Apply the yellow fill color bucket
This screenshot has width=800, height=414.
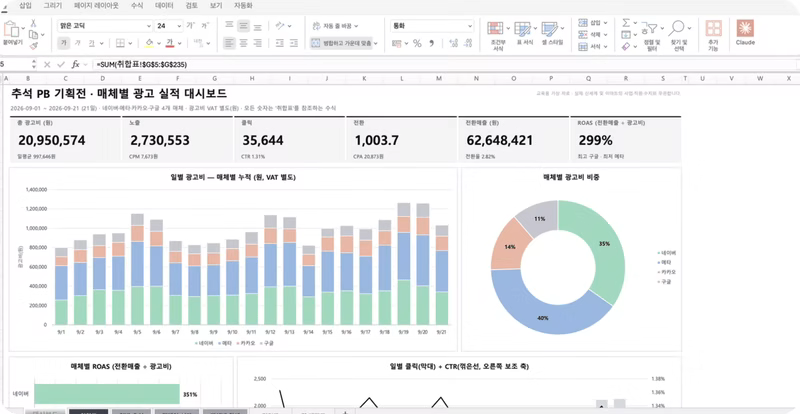coord(149,43)
